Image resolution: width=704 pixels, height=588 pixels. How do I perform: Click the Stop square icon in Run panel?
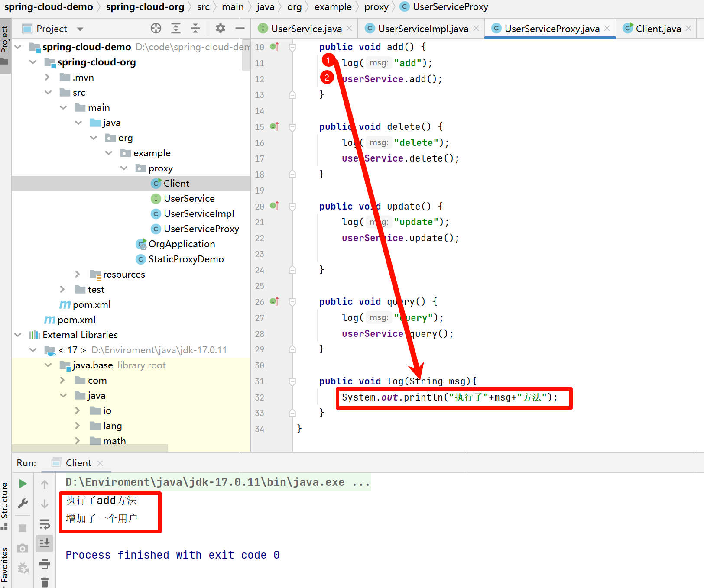pyautogui.click(x=23, y=528)
